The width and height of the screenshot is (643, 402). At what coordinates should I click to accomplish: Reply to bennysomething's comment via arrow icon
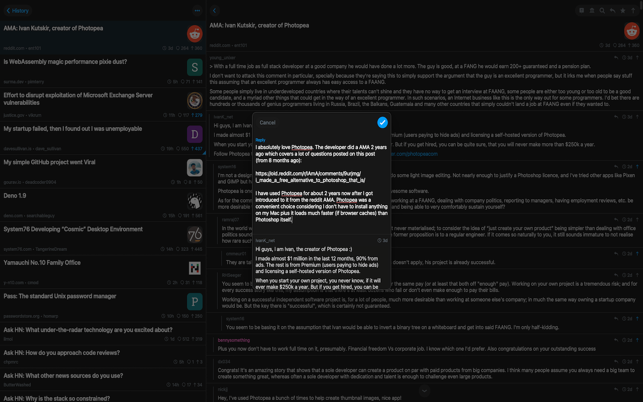(x=616, y=340)
